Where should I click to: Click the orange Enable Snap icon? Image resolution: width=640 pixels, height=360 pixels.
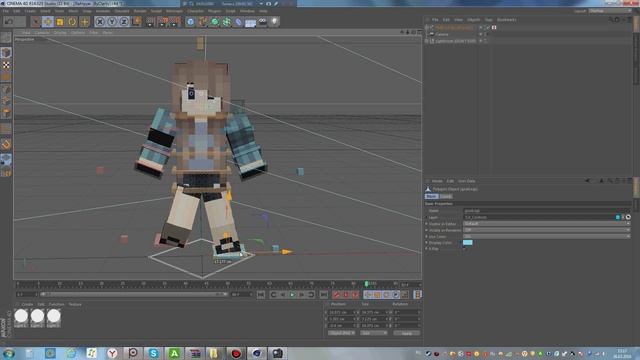pyautogui.click(x=6, y=144)
